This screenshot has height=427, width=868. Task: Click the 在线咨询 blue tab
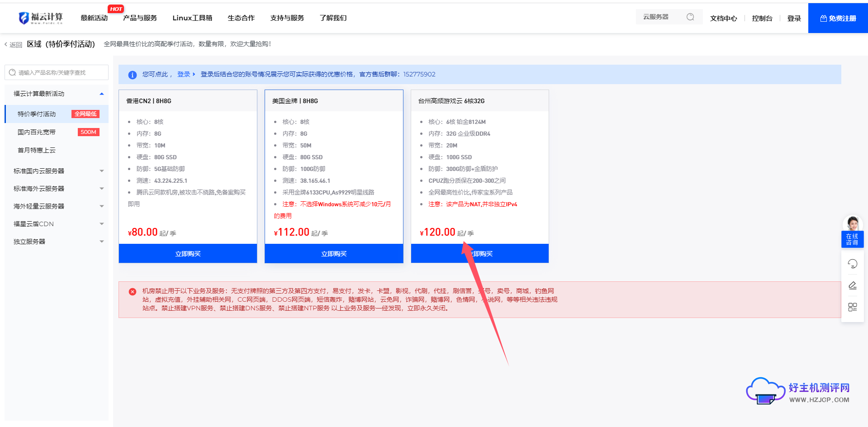click(852, 239)
